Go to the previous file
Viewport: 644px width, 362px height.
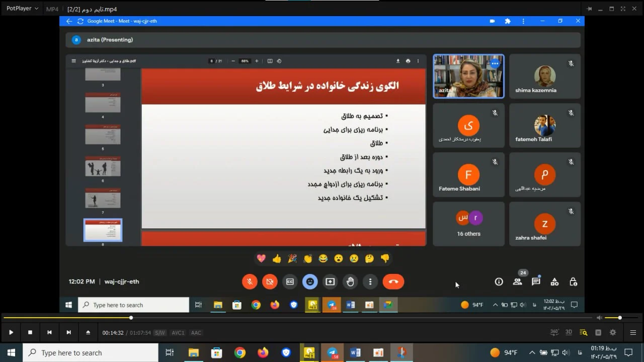click(x=49, y=332)
